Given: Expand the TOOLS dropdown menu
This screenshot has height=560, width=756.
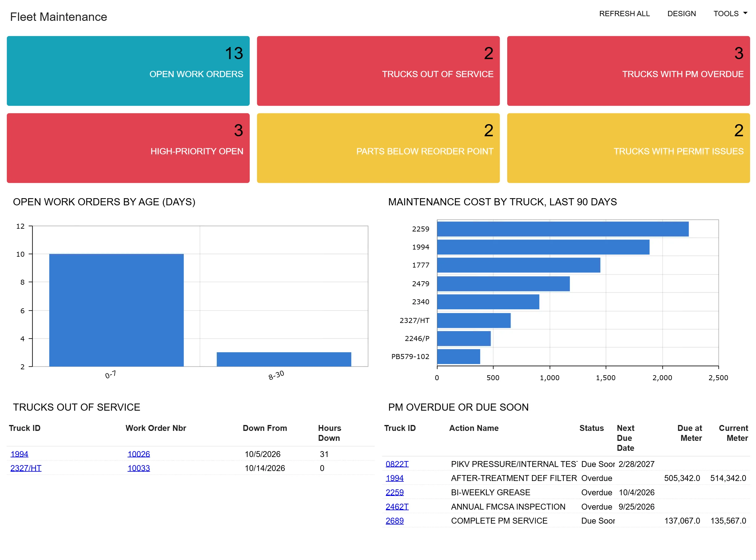Looking at the screenshot, I should pyautogui.click(x=730, y=14).
